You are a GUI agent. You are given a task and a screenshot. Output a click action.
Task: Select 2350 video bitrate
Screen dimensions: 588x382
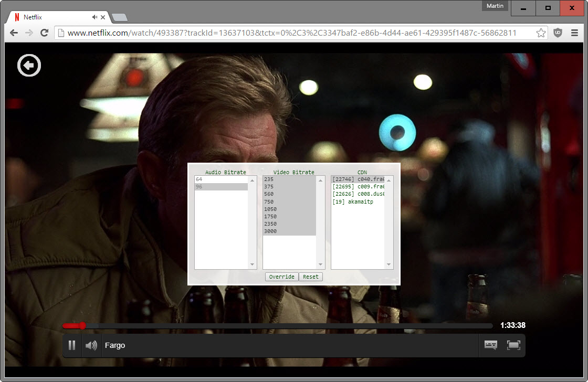point(289,224)
